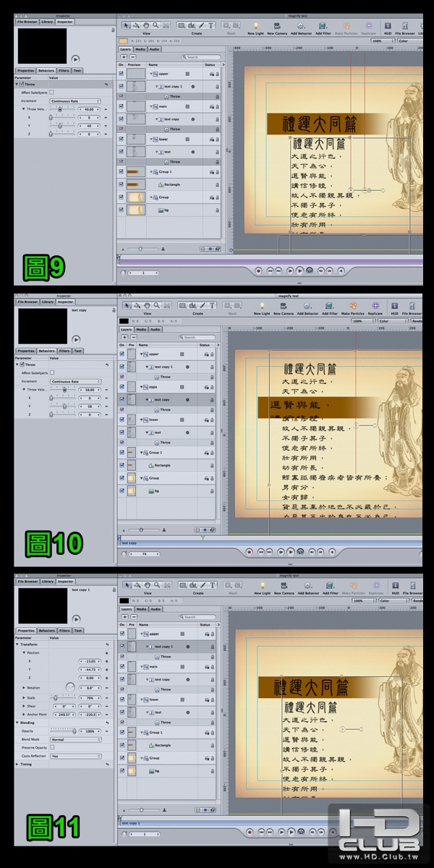The height and width of the screenshot is (868, 434).
Task: Click Record button in figure 10 transport
Action: pos(250,550)
